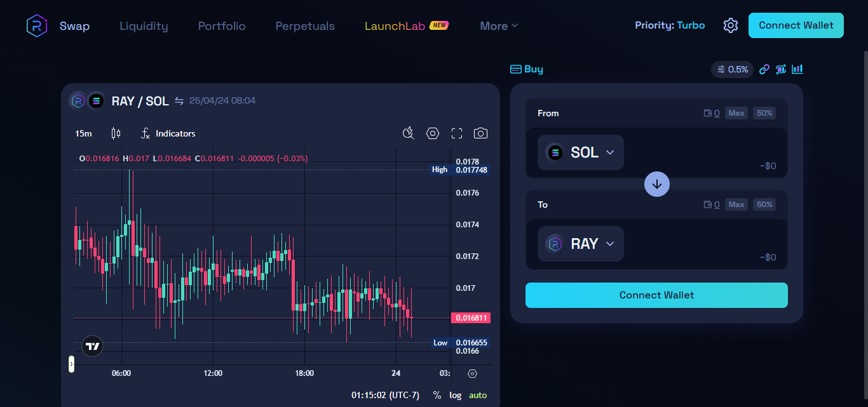Click the RAY / SOL pair title
Viewport: 868px width, 407px height.
click(x=140, y=101)
